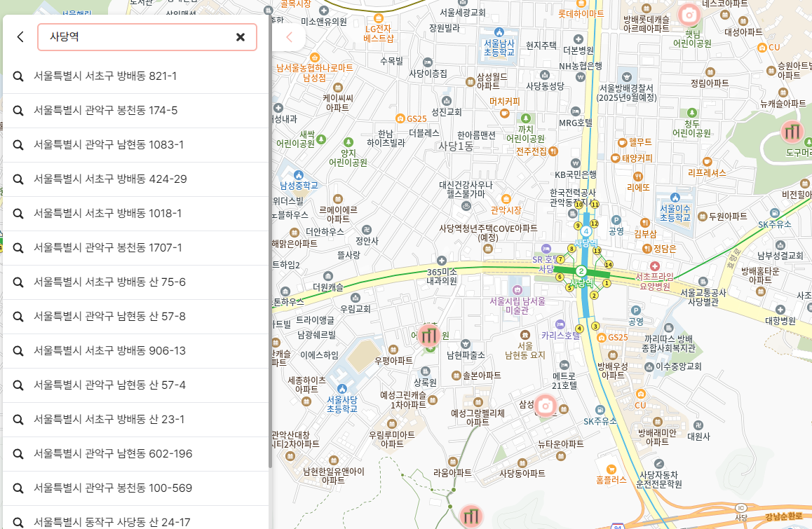Focus the 사당역 search input field
The height and width of the screenshot is (529, 812).
(x=147, y=36)
